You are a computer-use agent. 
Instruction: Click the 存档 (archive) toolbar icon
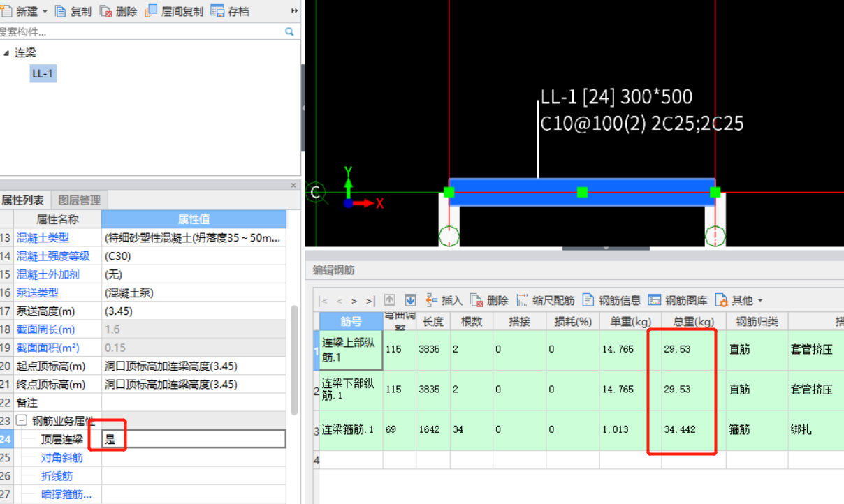[217, 11]
